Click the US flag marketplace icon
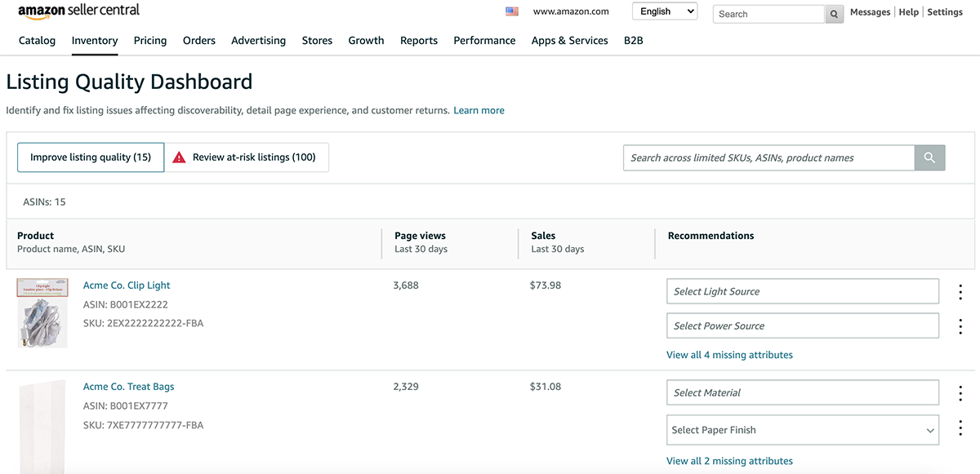The image size is (980, 474). point(512,11)
